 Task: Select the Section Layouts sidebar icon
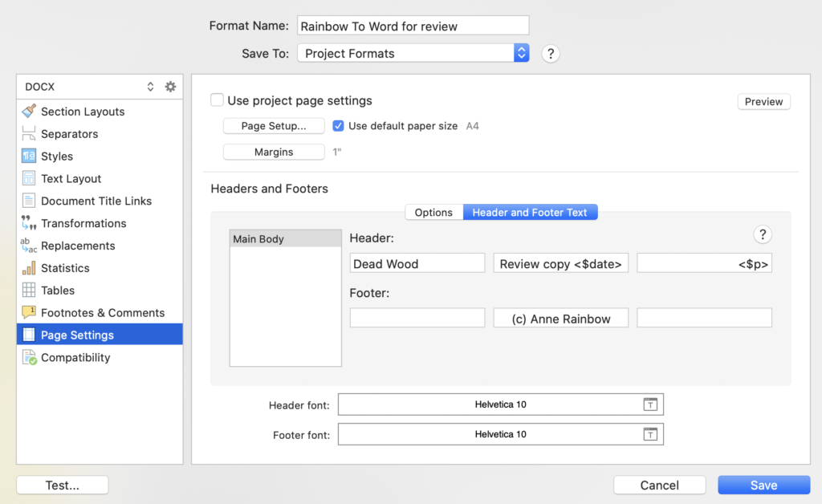coord(29,112)
